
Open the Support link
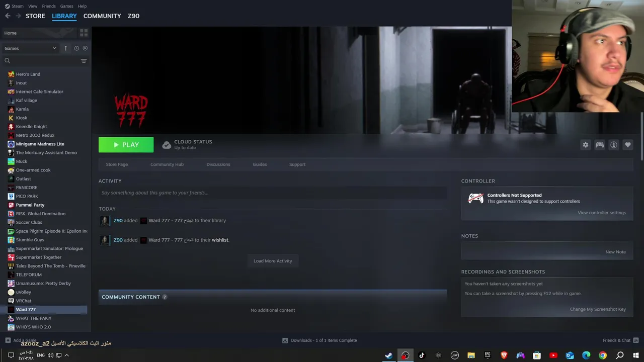297,164
